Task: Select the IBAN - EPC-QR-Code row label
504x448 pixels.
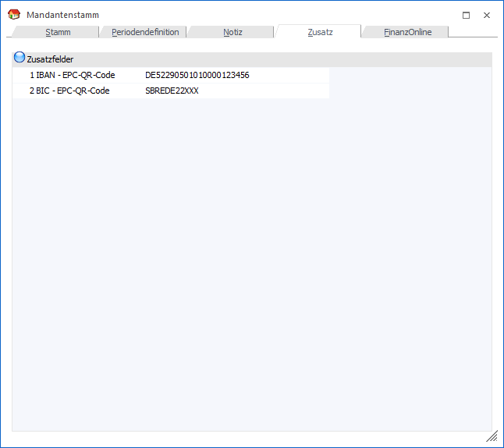Action: pos(76,76)
